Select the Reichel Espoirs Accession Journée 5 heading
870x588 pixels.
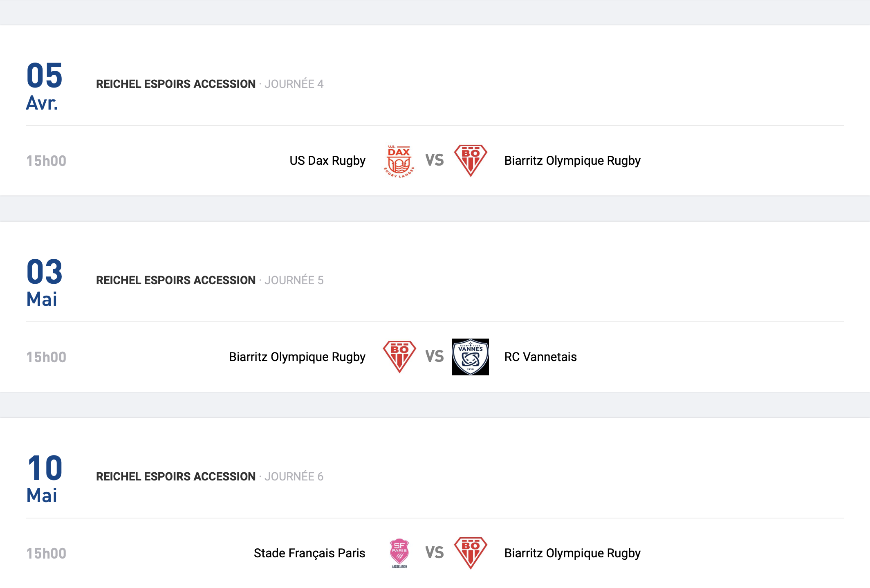pyautogui.click(x=210, y=280)
